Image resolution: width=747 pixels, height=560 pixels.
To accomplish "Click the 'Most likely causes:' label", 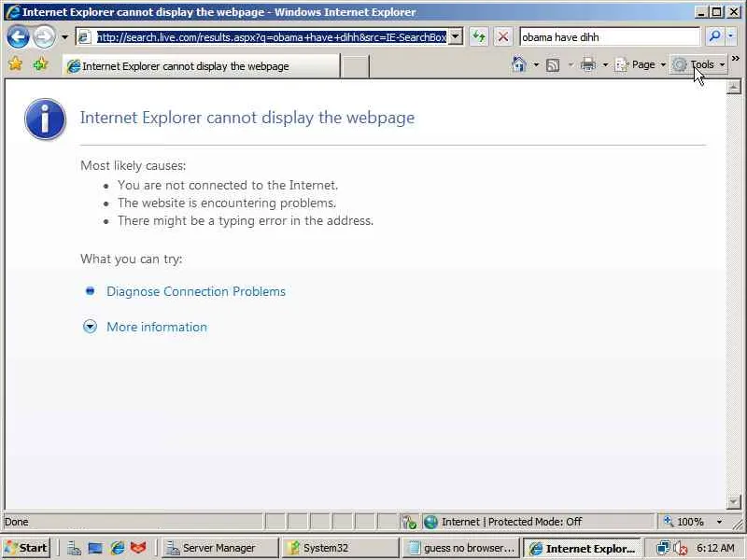I will coord(133,166).
